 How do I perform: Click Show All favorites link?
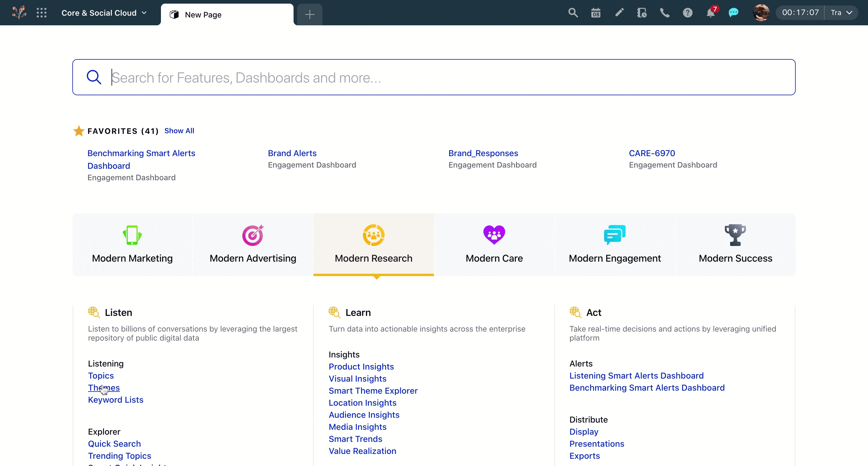[x=179, y=131]
